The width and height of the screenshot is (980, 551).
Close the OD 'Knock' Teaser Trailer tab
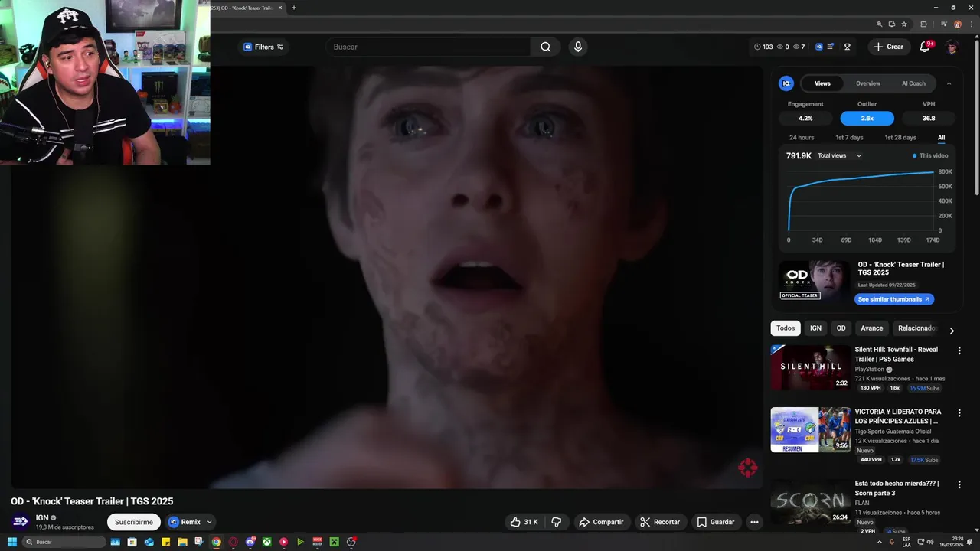[279, 8]
